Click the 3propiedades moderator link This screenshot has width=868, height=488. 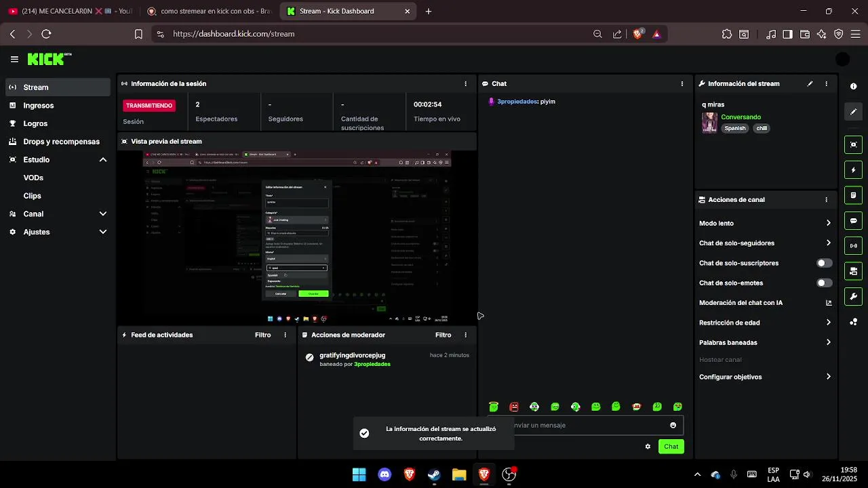tap(372, 365)
